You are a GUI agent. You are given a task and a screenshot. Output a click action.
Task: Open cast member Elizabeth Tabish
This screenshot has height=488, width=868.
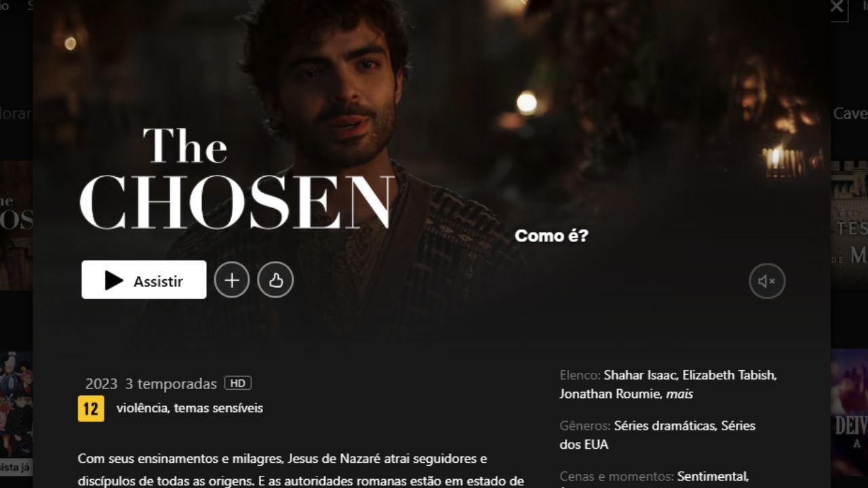tap(730, 375)
